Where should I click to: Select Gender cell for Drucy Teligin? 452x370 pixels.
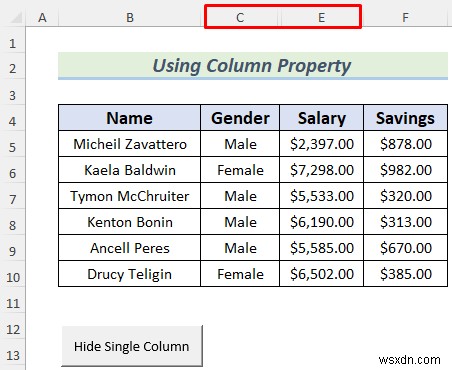pyautogui.click(x=240, y=274)
